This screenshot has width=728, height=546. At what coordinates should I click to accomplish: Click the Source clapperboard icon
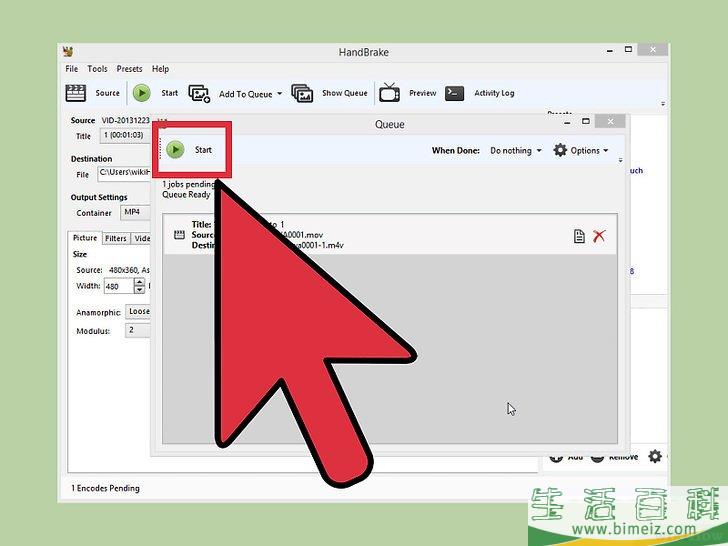click(76, 93)
